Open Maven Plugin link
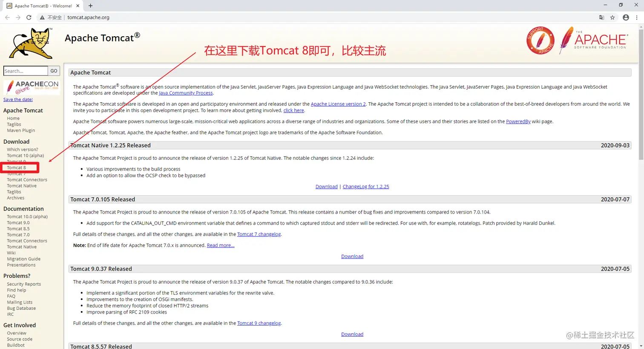The width and height of the screenshot is (644, 349). pyautogui.click(x=21, y=130)
